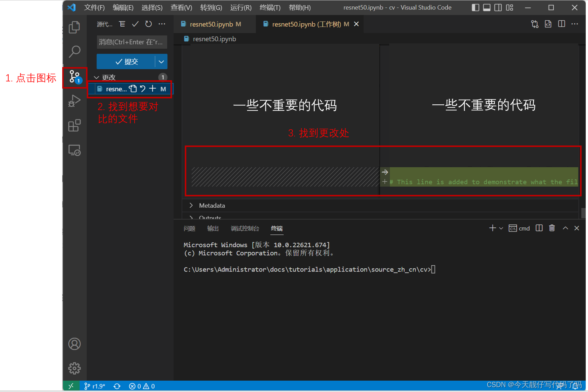Switch to the 输出 panel tab
The width and height of the screenshot is (588, 392).
(x=213, y=228)
